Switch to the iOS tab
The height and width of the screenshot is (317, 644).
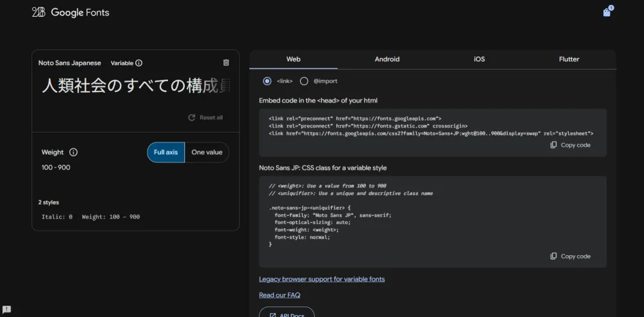[479, 59]
